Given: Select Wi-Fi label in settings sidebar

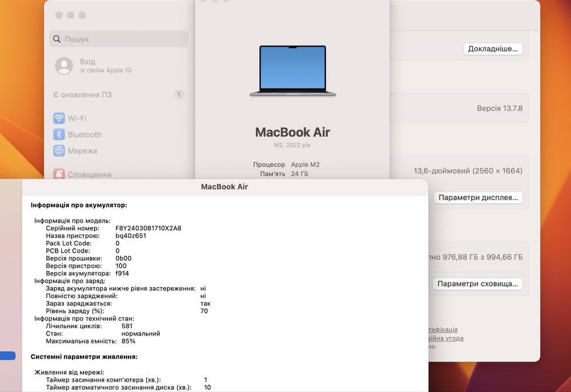Looking at the screenshot, I should 77,118.
